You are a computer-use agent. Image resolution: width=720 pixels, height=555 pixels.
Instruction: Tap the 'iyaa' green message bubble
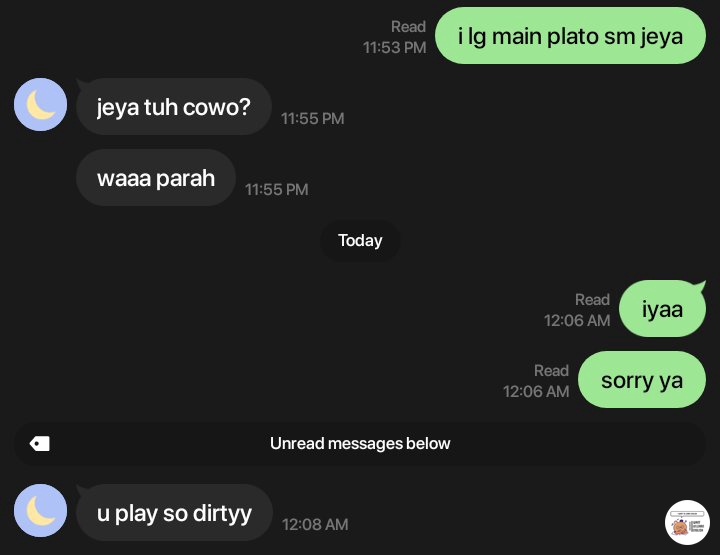(662, 308)
